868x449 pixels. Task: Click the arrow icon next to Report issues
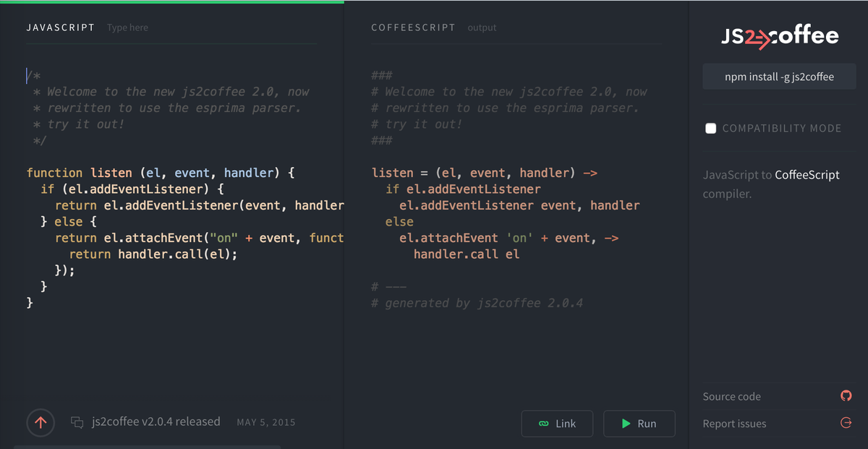pyautogui.click(x=846, y=423)
